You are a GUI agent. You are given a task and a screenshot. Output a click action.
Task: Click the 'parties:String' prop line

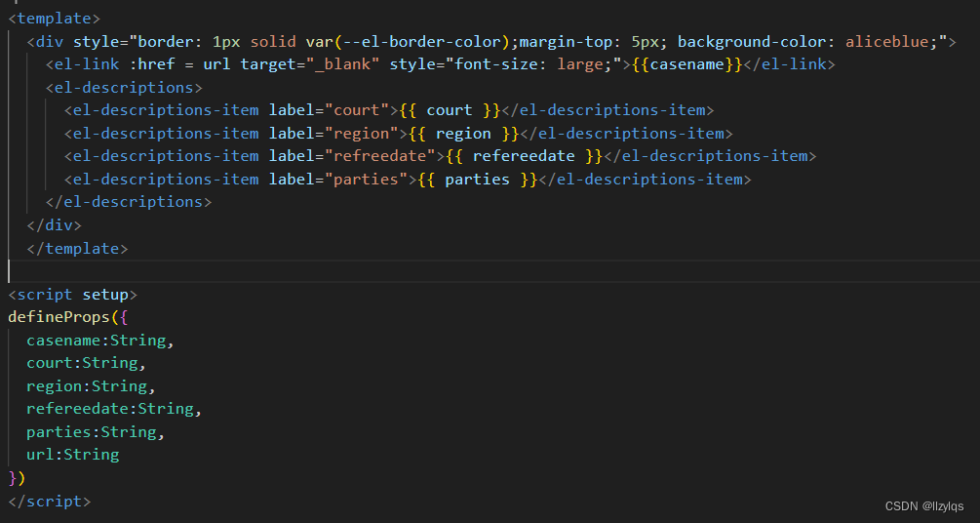coord(96,431)
